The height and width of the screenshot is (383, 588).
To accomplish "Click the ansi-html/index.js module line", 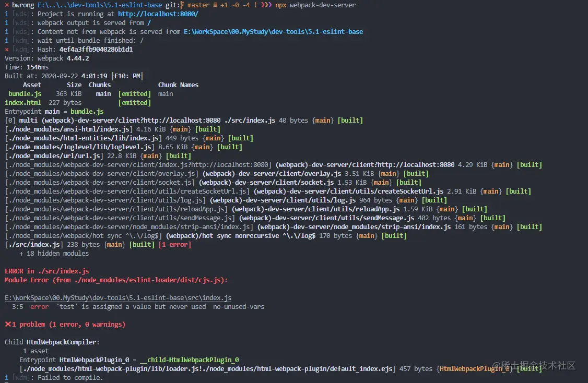I will click(112, 129).
